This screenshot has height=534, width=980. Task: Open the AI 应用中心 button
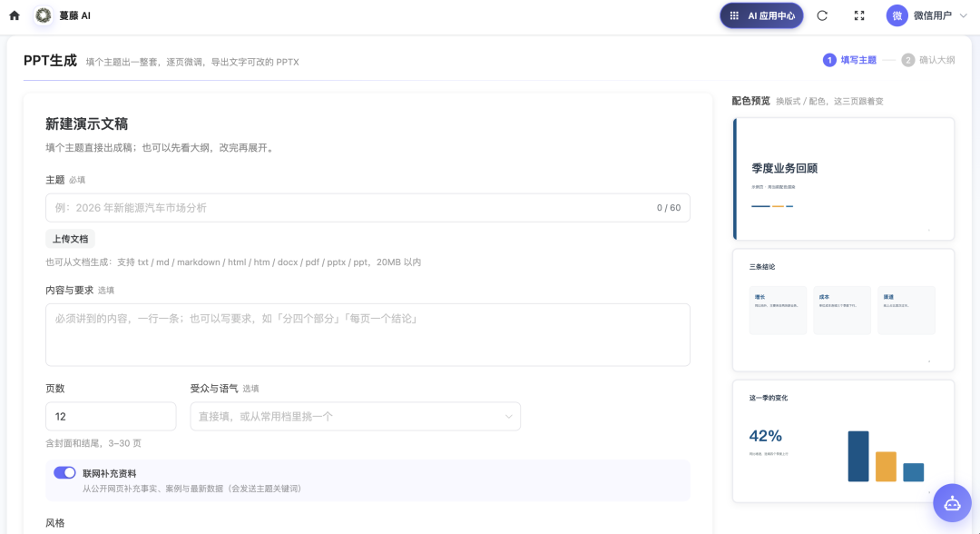tap(761, 15)
